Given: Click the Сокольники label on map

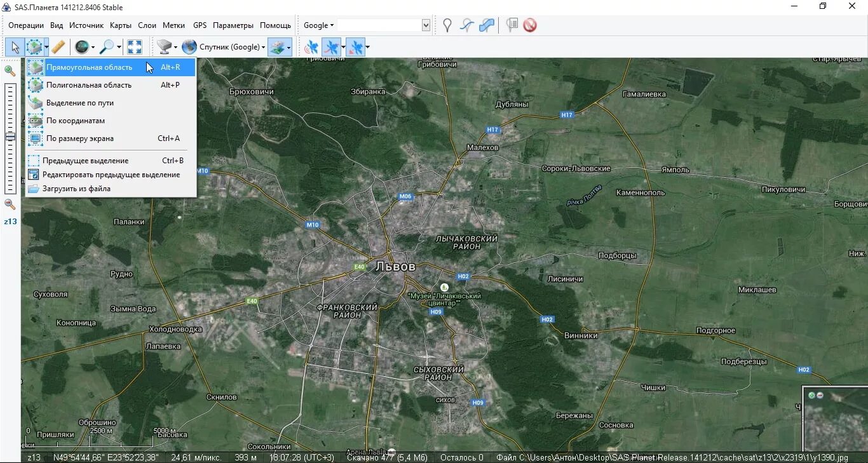Looking at the screenshot, I should pyautogui.click(x=269, y=446).
